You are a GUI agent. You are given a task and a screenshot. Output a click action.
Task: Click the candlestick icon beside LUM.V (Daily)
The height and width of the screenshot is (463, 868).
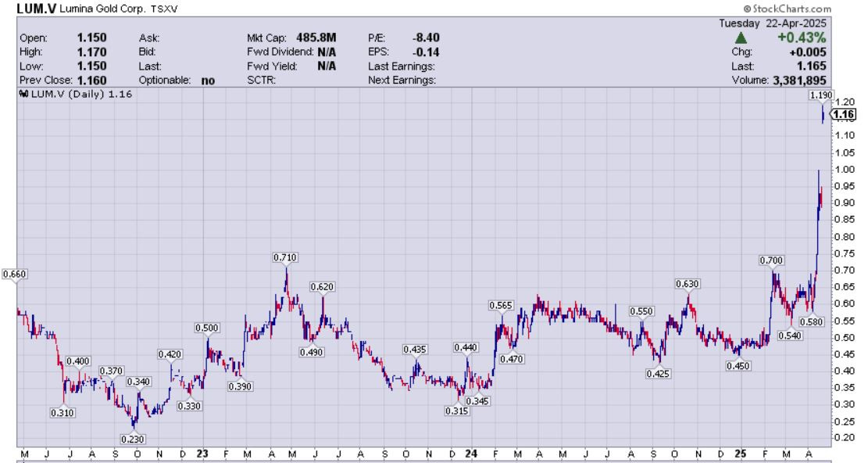[23, 94]
